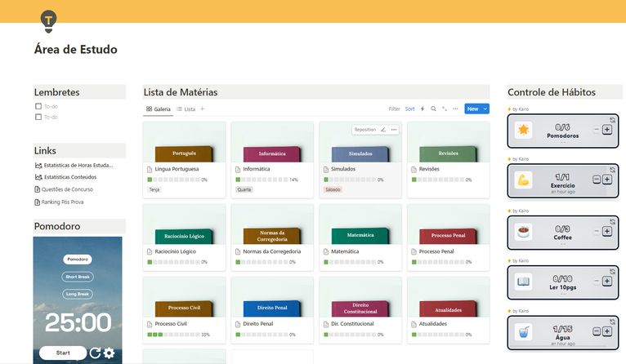
Task: Reset the Pomodoros widget with sync icon
Action: coord(612,120)
